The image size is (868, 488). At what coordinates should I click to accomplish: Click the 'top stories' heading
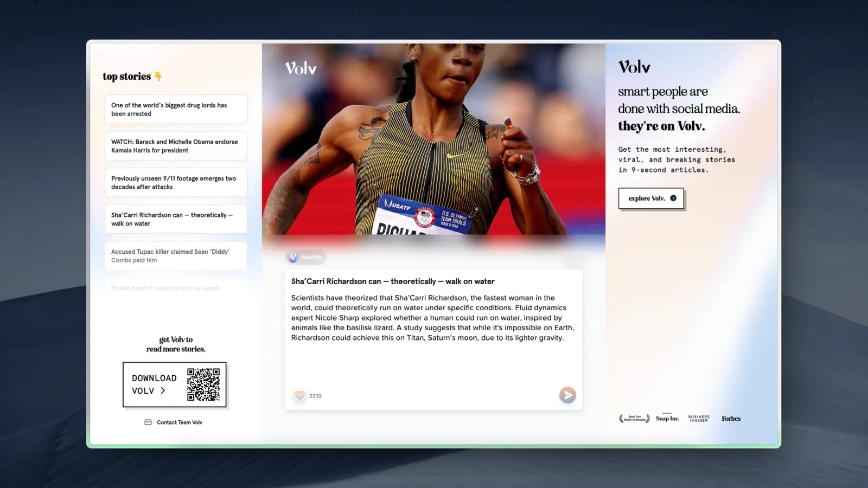point(127,76)
